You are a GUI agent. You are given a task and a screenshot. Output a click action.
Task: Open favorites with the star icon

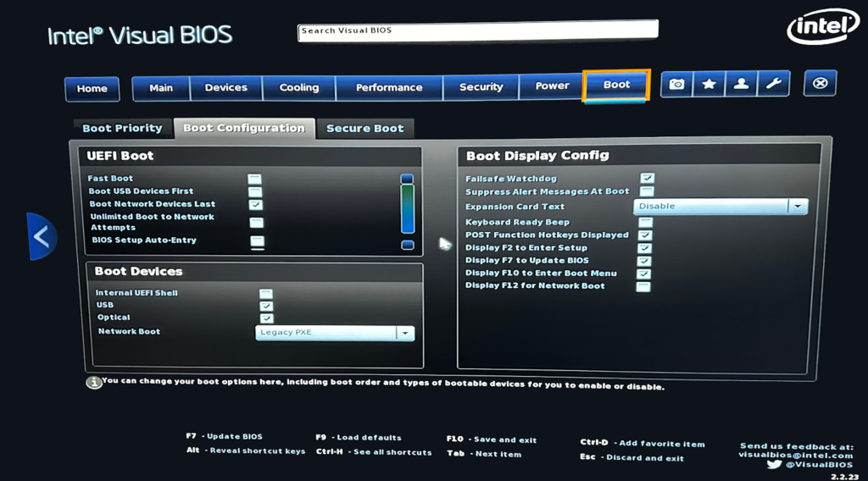pyautogui.click(x=709, y=84)
